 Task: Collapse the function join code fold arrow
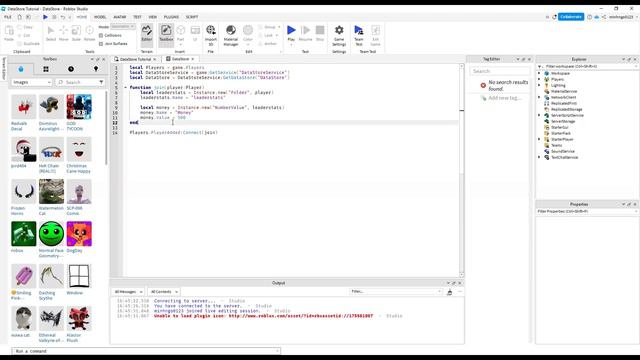coord(126,87)
